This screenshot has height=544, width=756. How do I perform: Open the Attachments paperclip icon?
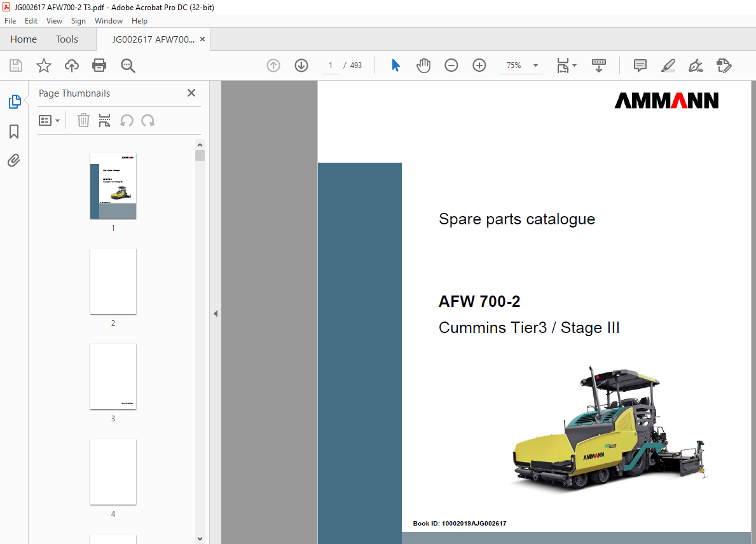click(x=14, y=160)
